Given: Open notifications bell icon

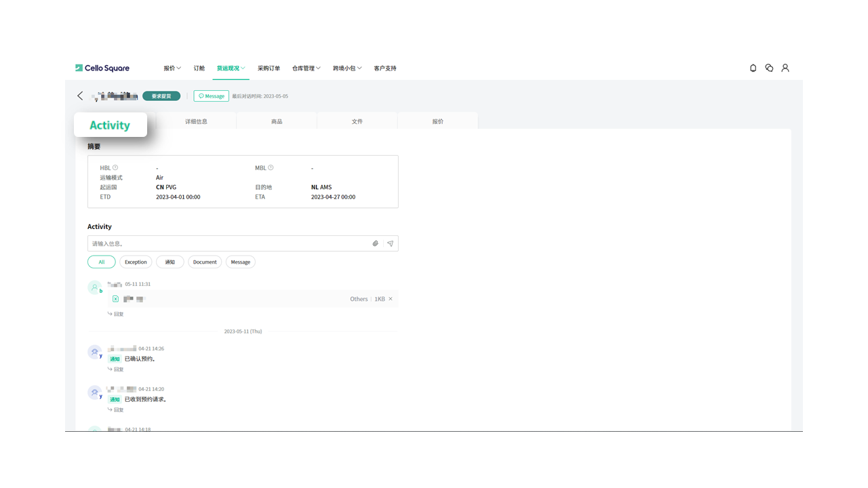Looking at the screenshot, I should click(753, 68).
